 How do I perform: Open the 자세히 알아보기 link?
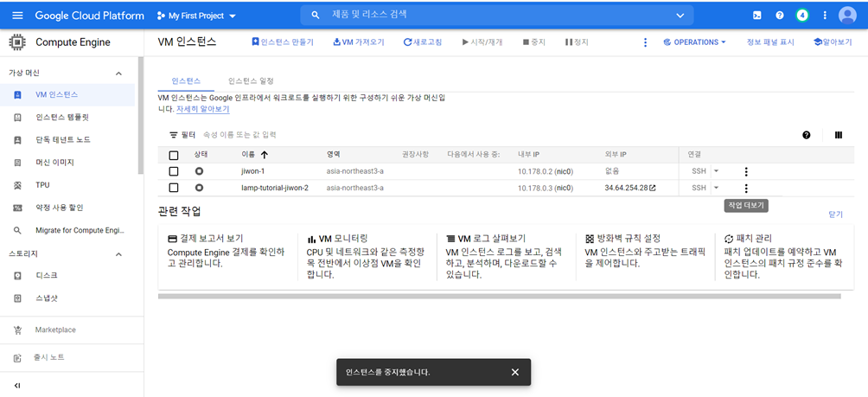coord(202,109)
